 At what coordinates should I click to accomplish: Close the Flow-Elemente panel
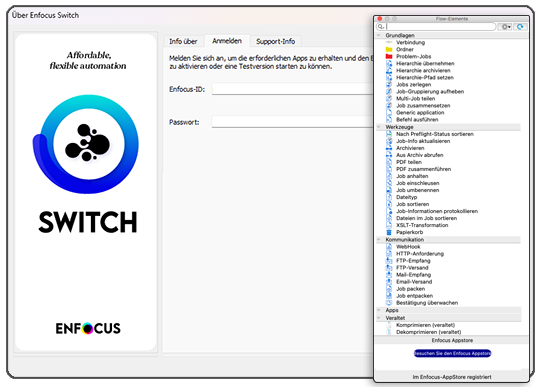pyautogui.click(x=380, y=19)
